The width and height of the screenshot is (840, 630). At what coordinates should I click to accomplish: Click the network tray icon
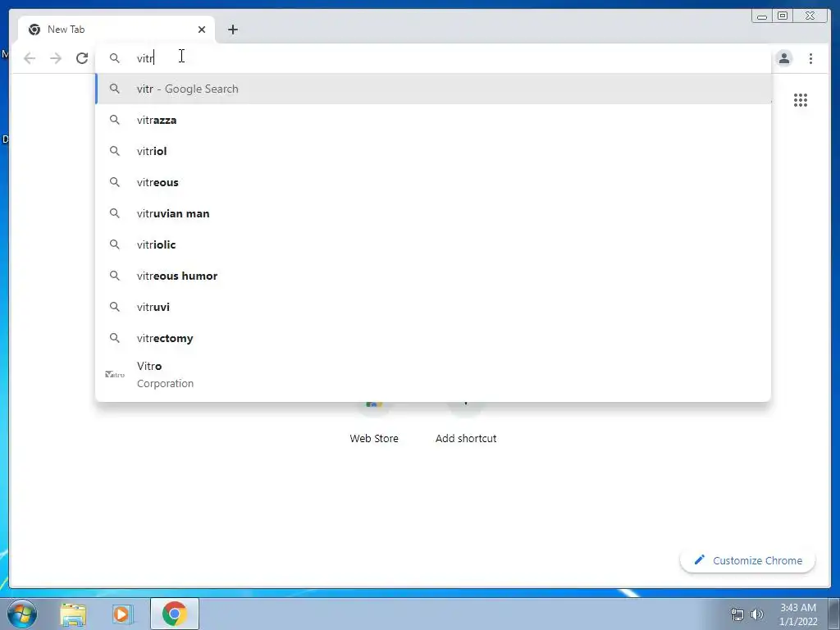pyautogui.click(x=737, y=614)
